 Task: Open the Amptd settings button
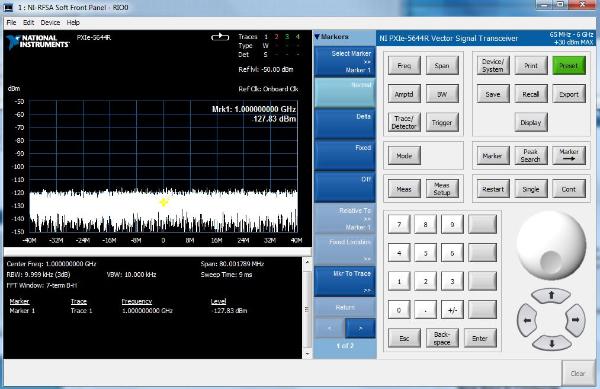tap(404, 94)
